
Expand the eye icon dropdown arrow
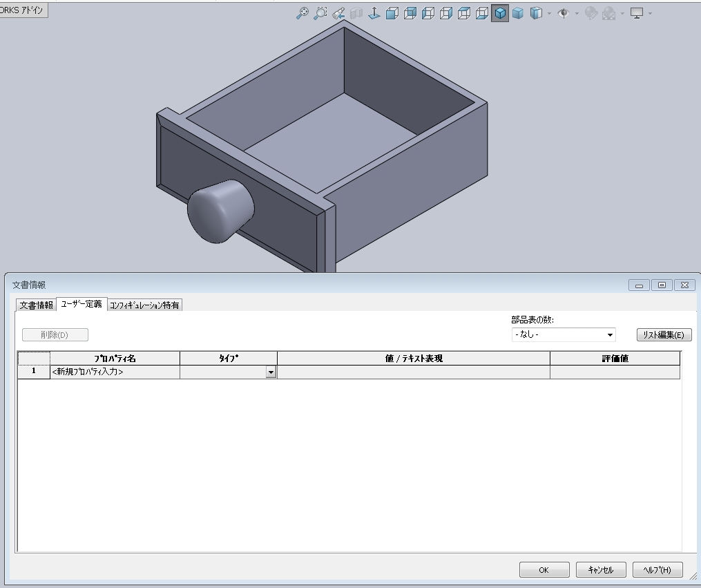coord(577,14)
